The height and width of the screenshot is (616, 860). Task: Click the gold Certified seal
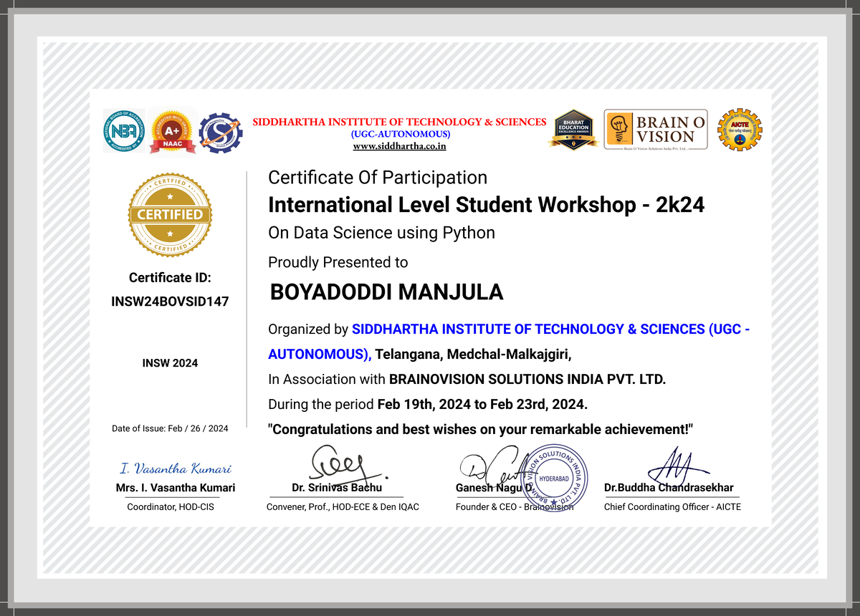coord(170,214)
